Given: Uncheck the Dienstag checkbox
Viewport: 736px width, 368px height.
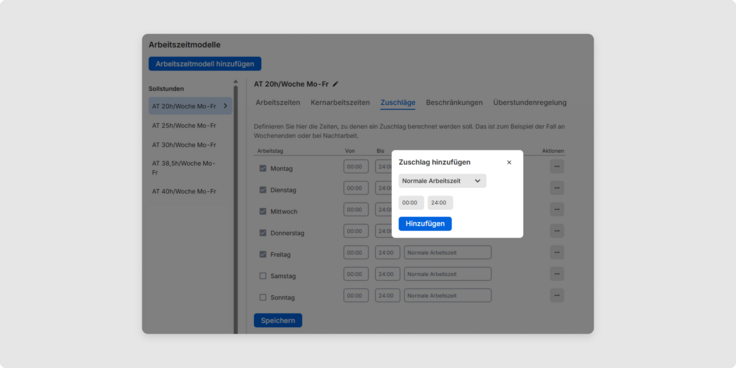Looking at the screenshot, I should [263, 190].
